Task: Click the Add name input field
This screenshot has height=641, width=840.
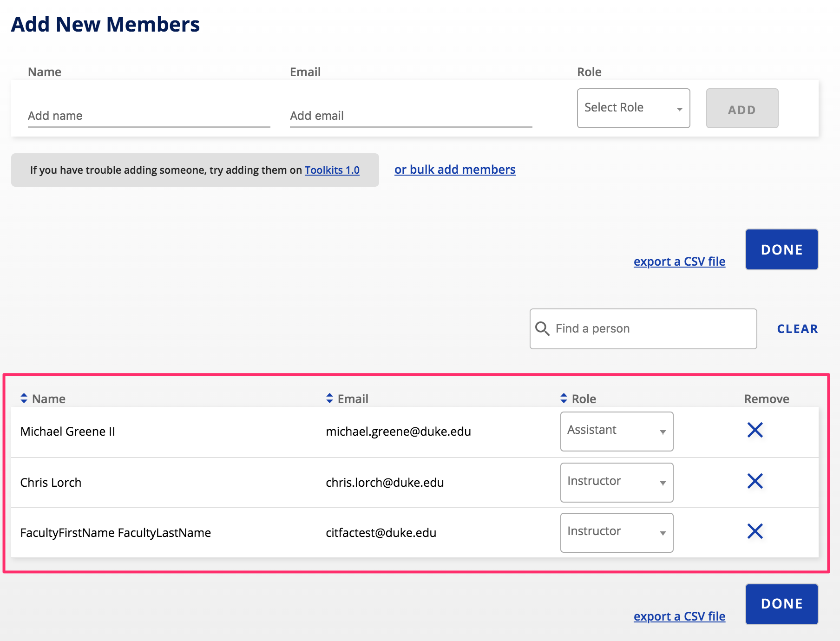Action: click(x=149, y=116)
